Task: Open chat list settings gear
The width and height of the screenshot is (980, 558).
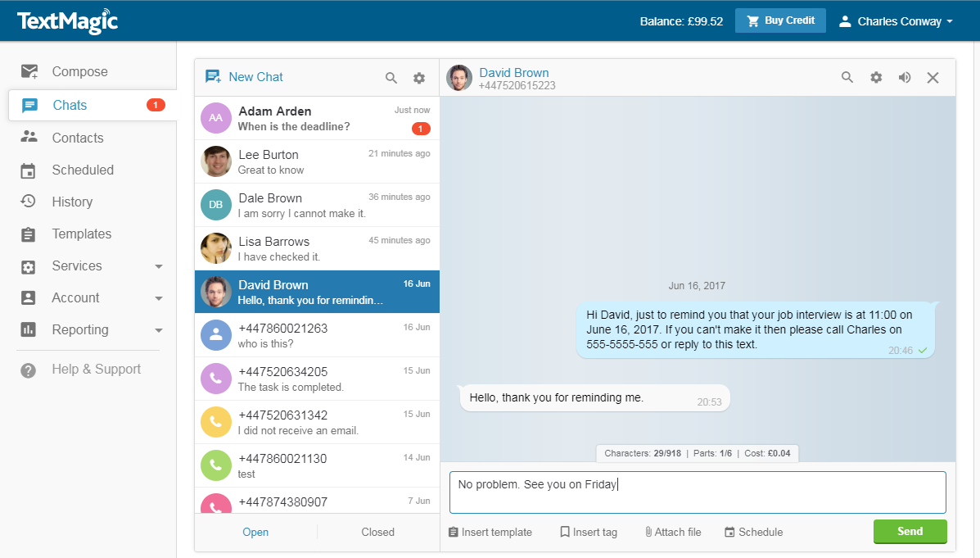Action: click(419, 78)
